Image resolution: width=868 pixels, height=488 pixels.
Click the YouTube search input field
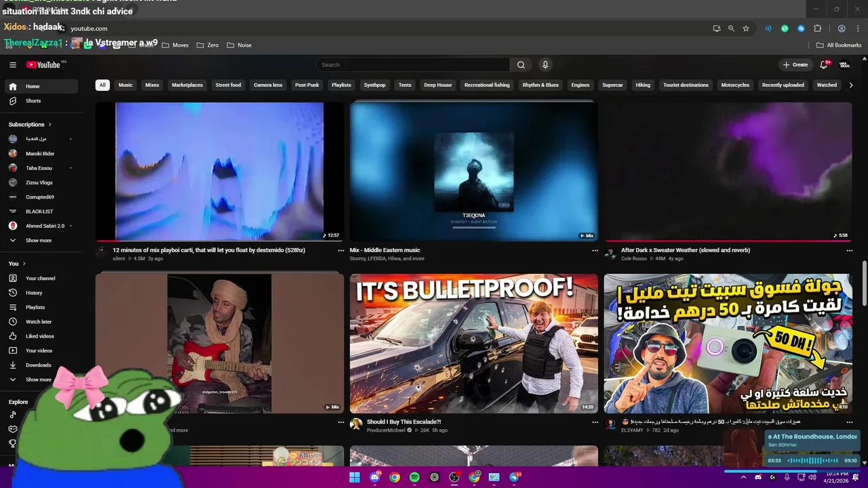[x=412, y=65]
